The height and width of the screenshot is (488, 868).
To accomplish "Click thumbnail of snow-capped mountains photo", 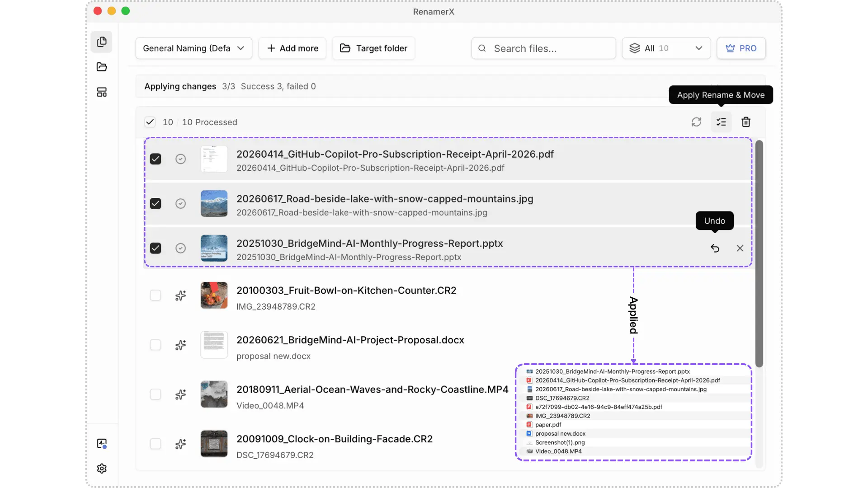I will 214,204.
